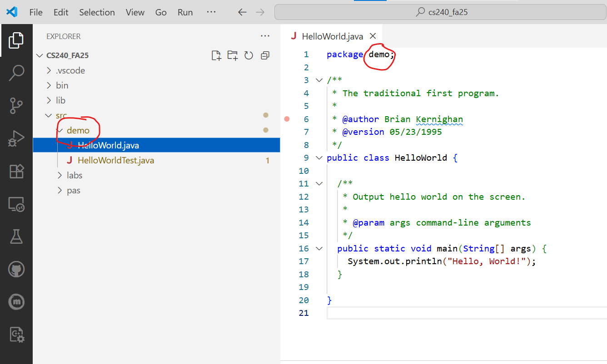Fold the HelloWorld class at line 9
The image size is (607, 364).
319,158
